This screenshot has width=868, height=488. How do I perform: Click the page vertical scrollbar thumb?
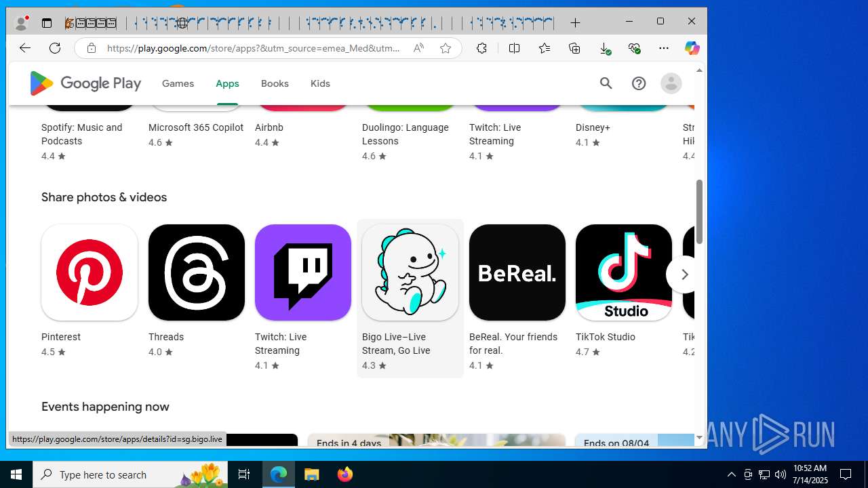pyautogui.click(x=699, y=211)
